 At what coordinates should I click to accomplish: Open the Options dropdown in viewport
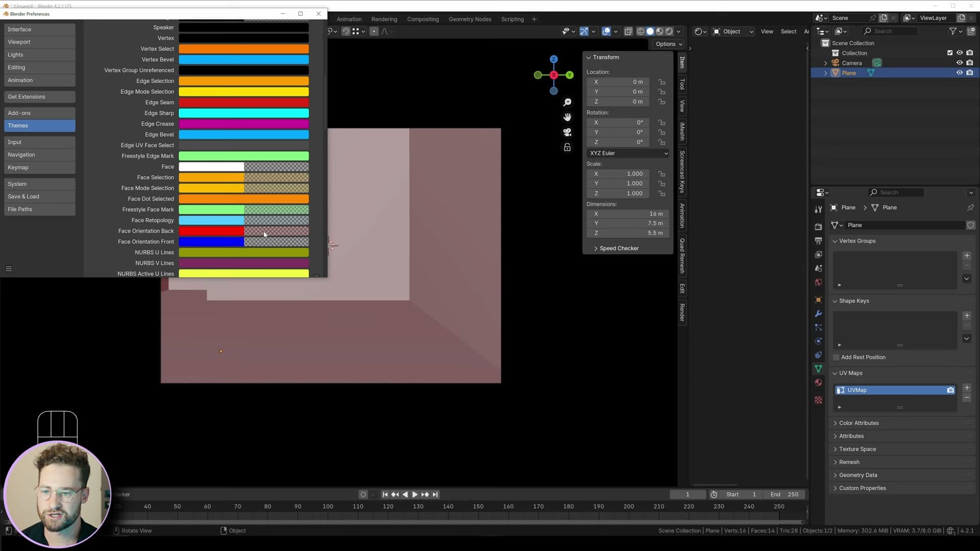(669, 44)
